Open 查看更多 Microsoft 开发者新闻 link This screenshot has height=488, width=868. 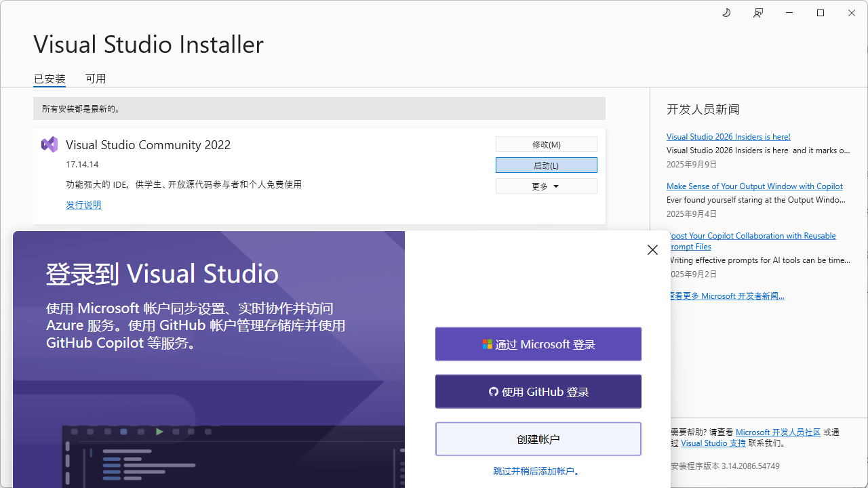click(x=727, y=296)
